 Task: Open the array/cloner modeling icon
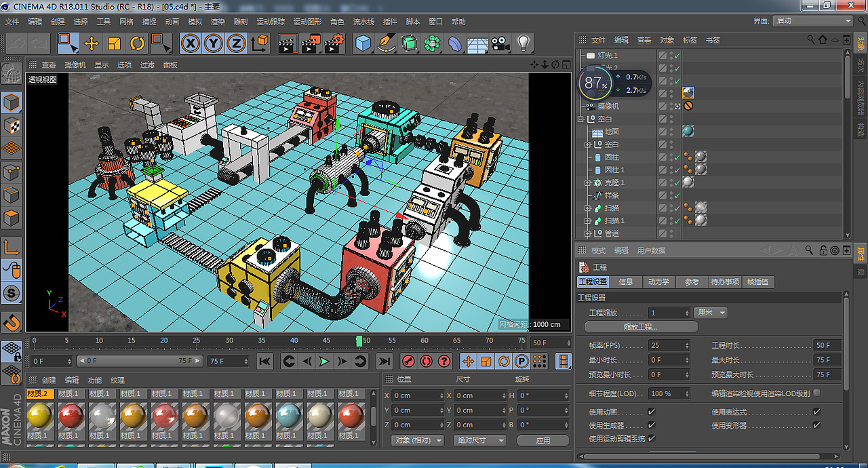click(x=432, y=44)
